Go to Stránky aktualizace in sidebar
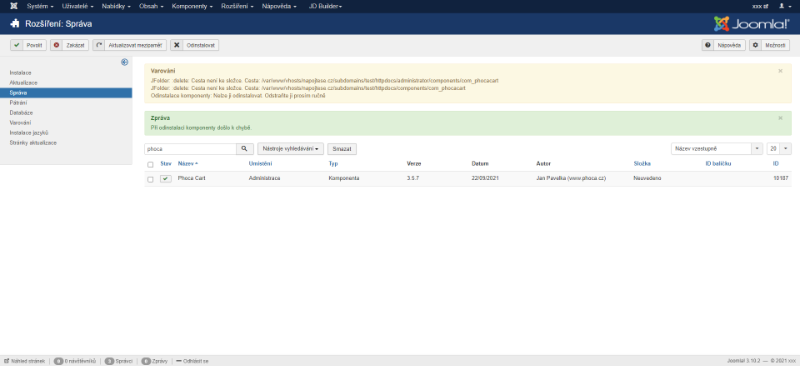The height and width of the screenshot is (366, 800). pos(33,143)
